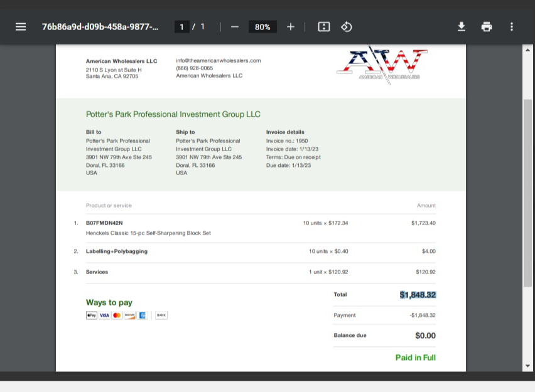
Task: Click the Ship to heading
Action: tap(185, 132)
